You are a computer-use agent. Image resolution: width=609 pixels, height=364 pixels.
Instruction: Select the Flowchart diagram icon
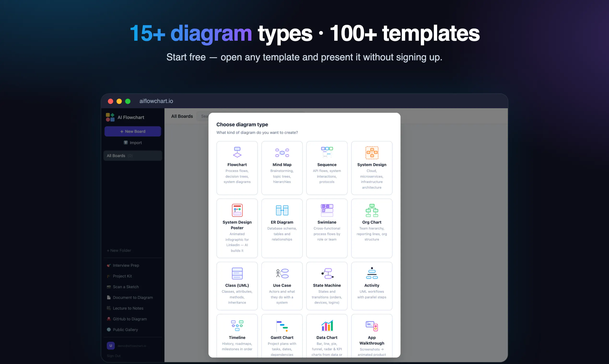pos(237,152)
